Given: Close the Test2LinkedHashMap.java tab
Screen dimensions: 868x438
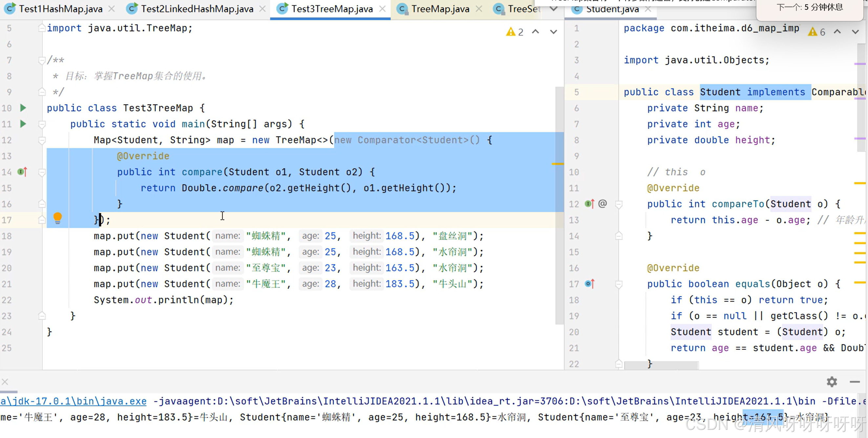Looking at the screenshot, I should pos(263,9).
